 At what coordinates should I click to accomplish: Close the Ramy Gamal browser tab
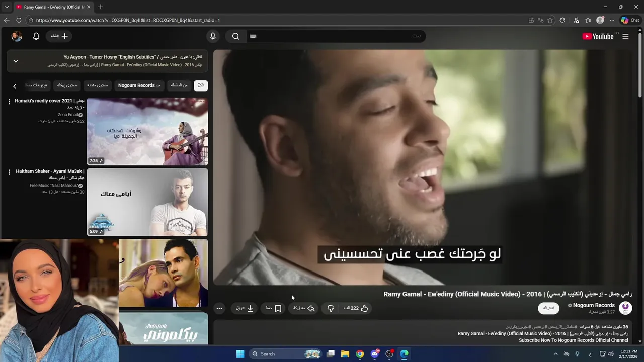click(x=89, y=7)
